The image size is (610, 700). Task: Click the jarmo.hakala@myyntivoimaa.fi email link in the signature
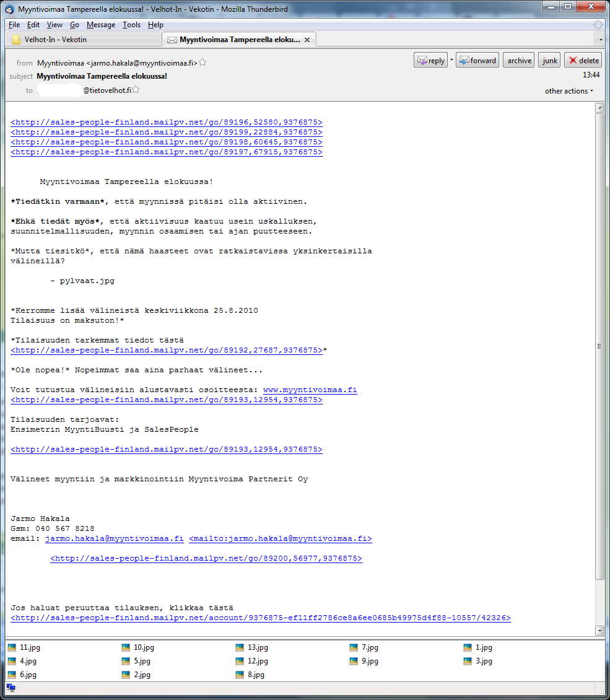114,538
